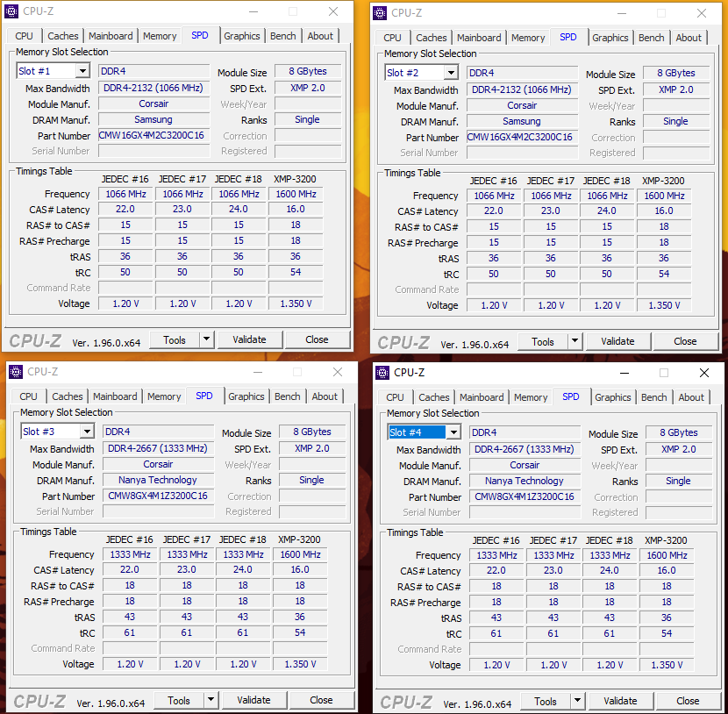The height and width of the screenshot is (714, 728).
Task: Select the Graphics tab in Slot #2 window
Action: [x=610, y=38]
